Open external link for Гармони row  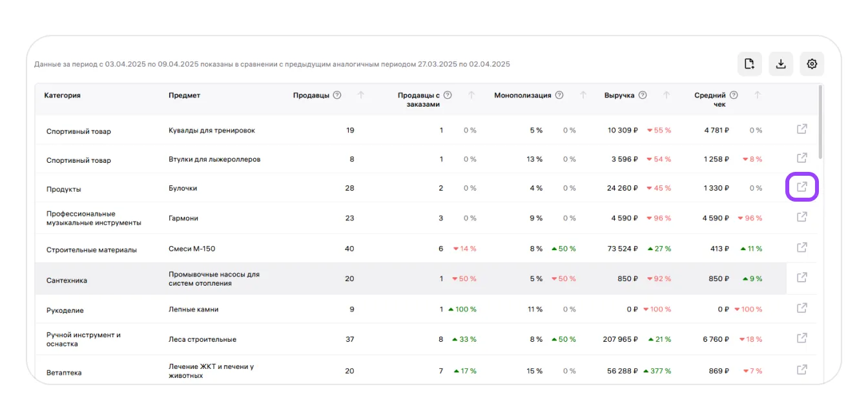point(801,217)
